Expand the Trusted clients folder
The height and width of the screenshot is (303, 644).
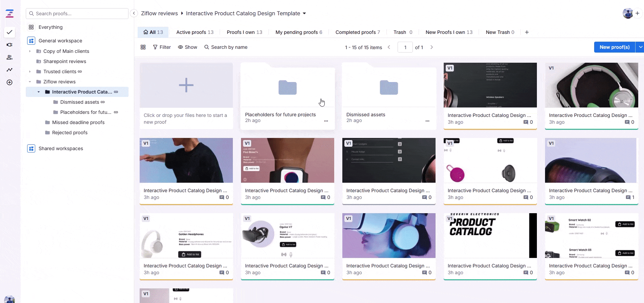pos(30,72)
